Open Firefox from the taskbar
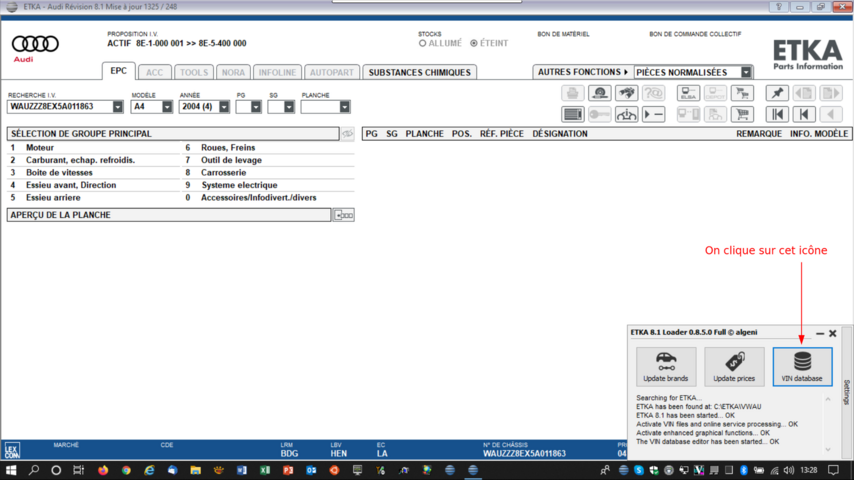Image resolution: width=854 pixels, height=480 pixels. point(103,470)
